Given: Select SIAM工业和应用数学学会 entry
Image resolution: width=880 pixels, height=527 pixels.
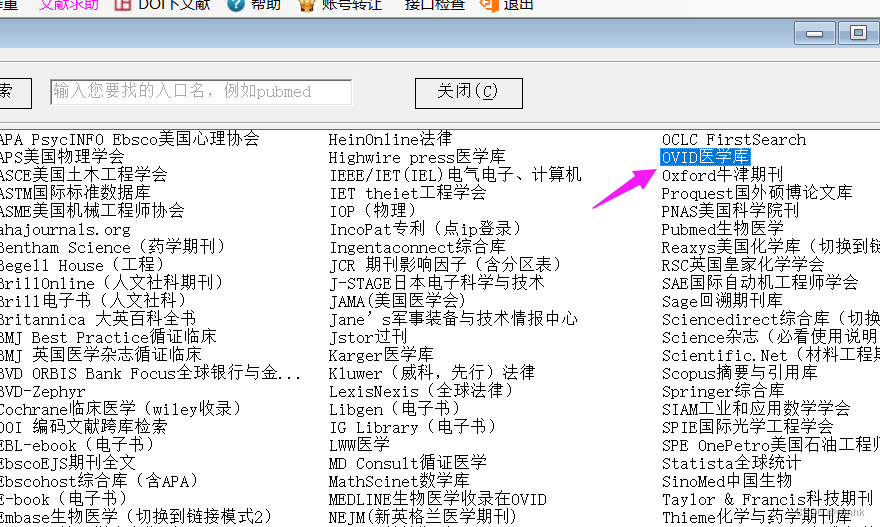Looking at the screenshot, I should [755, 409].
